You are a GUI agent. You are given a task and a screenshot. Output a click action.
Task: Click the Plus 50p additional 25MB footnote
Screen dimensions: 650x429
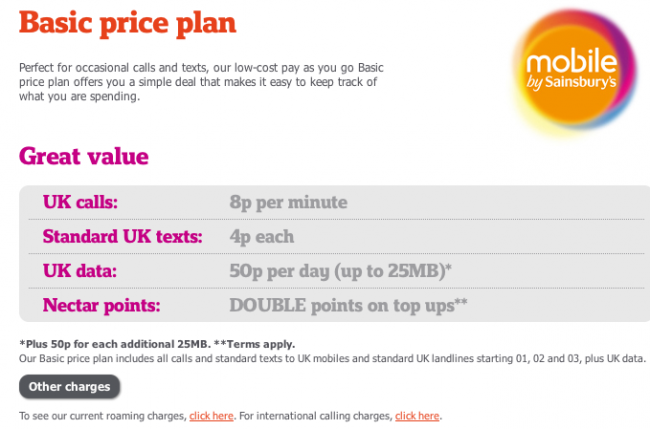[115, 344]
